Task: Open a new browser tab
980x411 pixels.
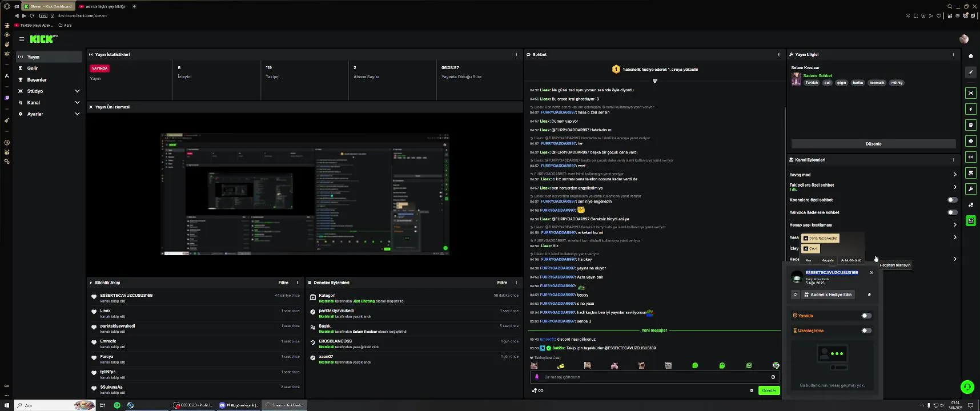Action: click(134, 6)
